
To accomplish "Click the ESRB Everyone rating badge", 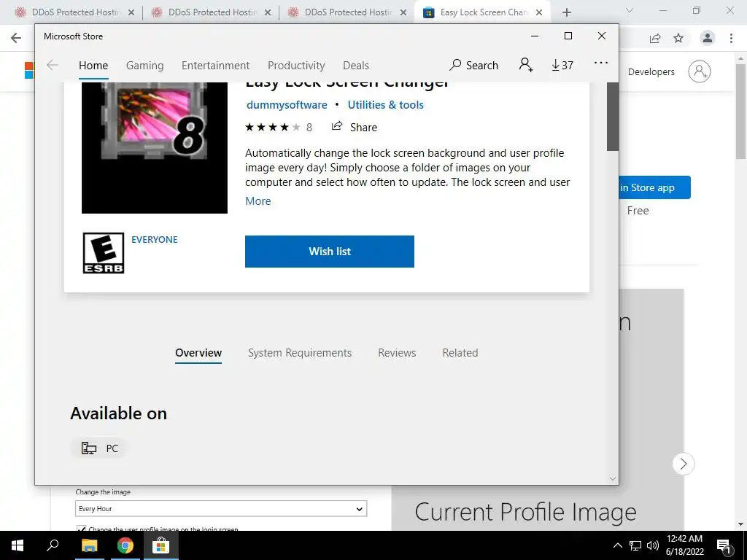I will point(104,253).
